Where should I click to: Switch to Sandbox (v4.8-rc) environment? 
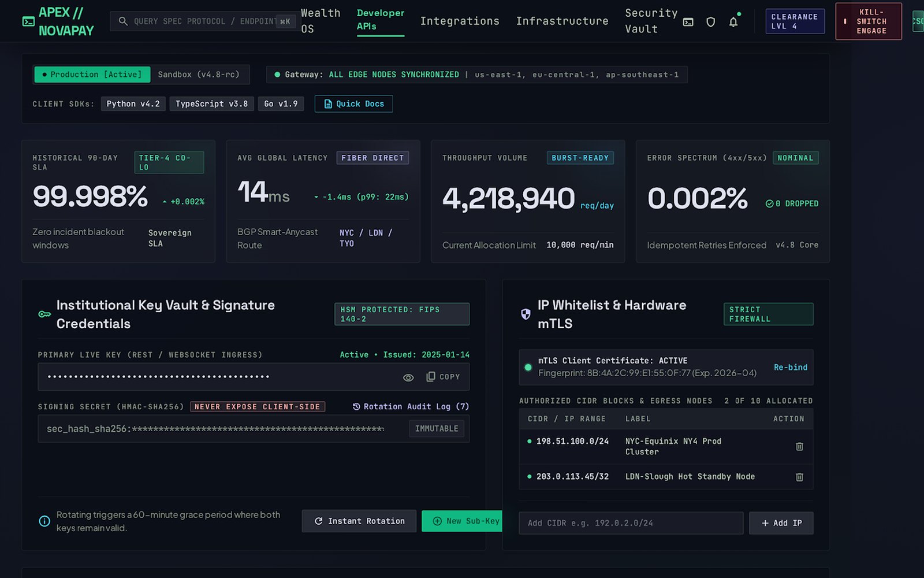tap(199, 75)
